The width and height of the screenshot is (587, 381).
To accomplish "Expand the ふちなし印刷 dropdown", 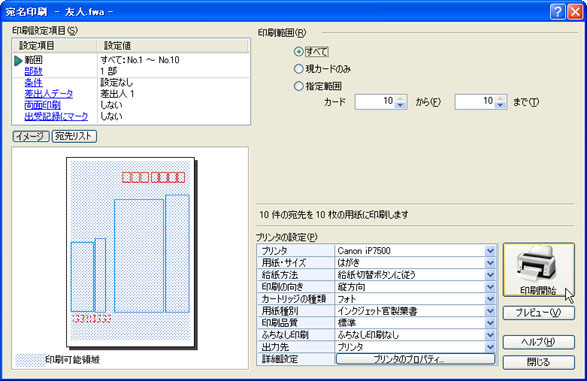I will click(x=490, y=335).
